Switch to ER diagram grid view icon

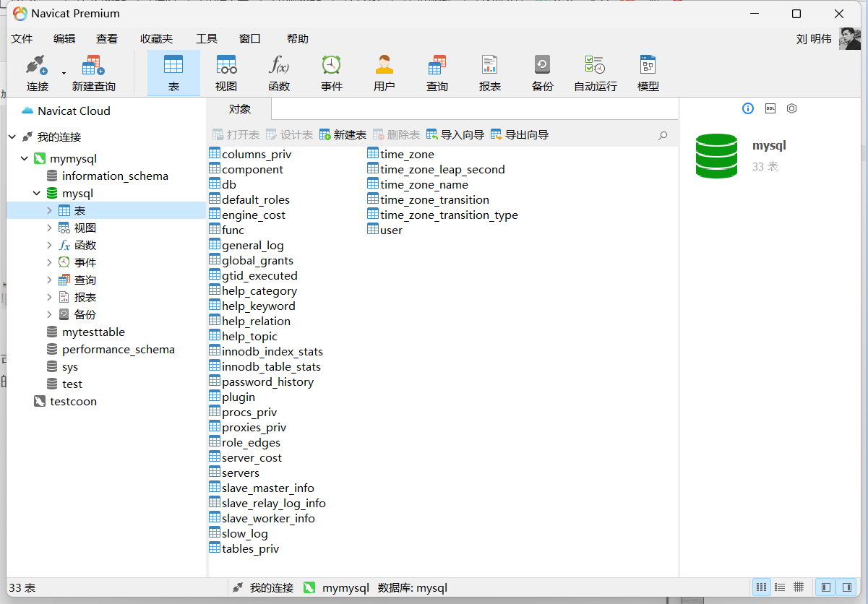(799, 587)
